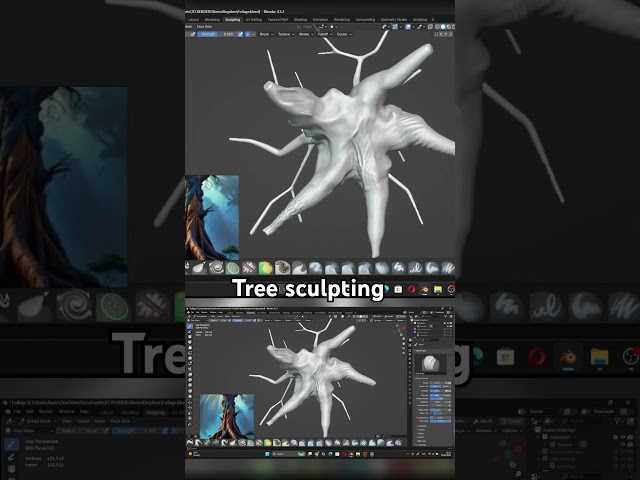Viewport: 640px width, 480px height.
Task: Expand the Stroke dropdown
Action: 306,34
